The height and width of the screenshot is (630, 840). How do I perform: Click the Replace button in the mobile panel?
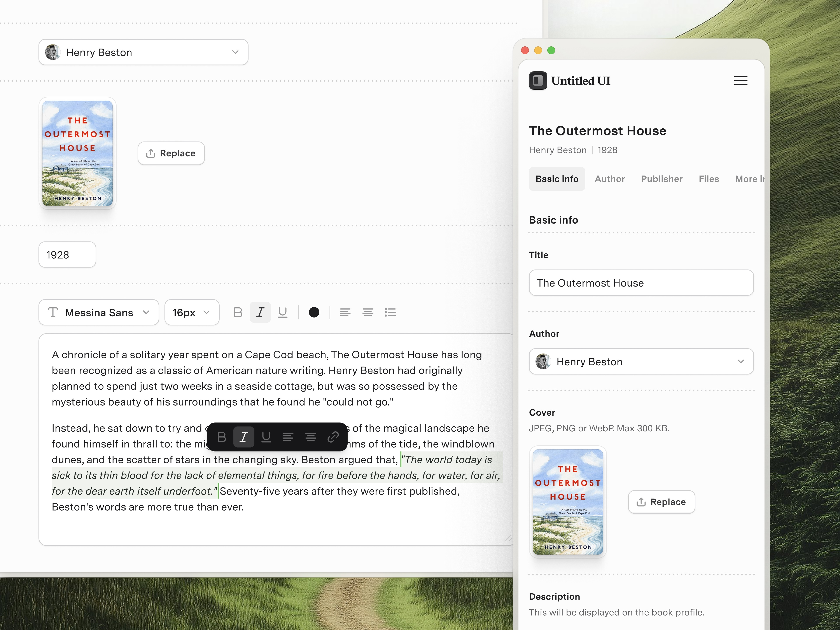[661, 502]
